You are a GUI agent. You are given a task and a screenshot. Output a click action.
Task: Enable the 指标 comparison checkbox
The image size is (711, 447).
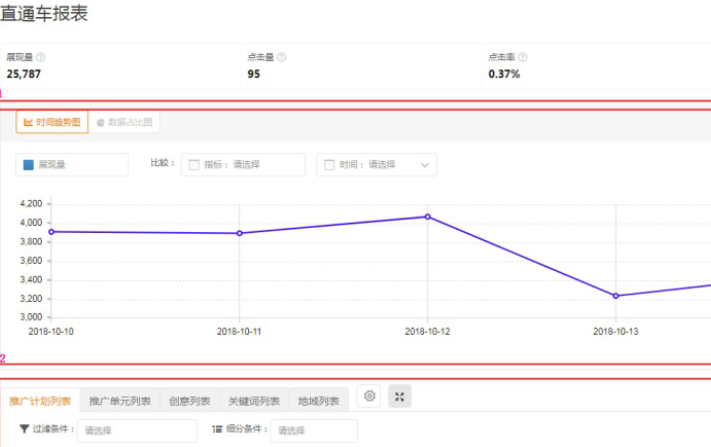point(194,165)
